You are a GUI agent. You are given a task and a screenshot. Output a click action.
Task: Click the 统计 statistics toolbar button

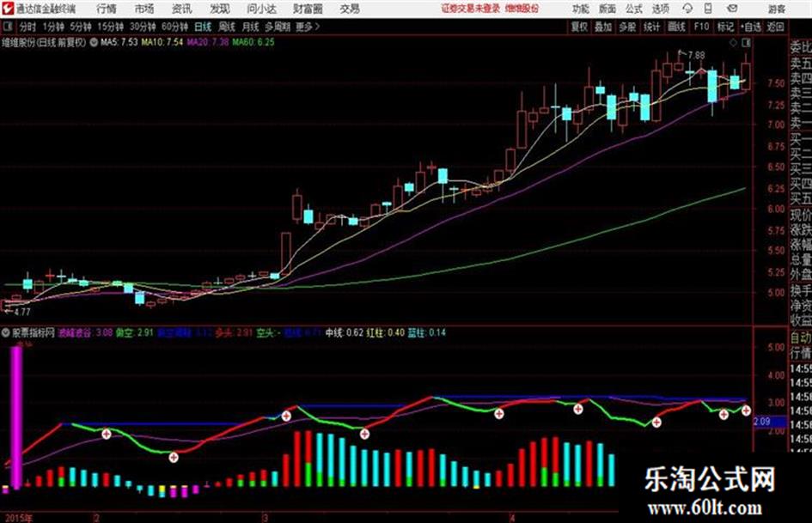pos(652,27)
